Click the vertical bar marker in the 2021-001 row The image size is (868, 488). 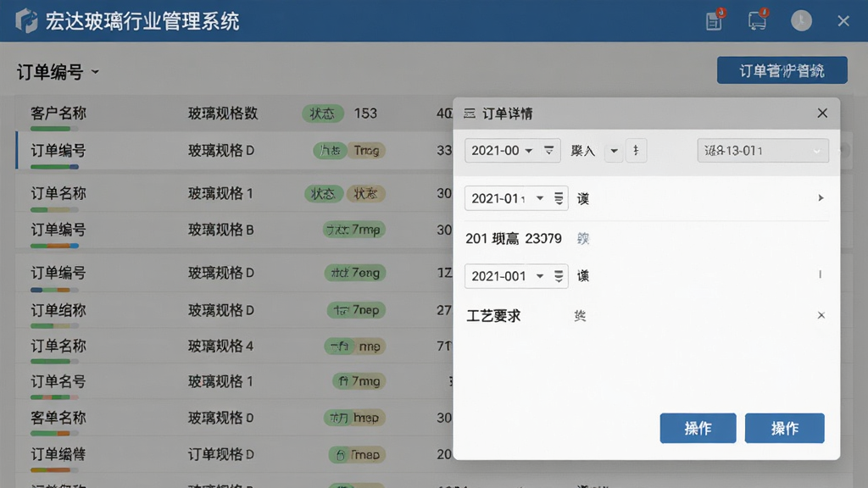820,274
